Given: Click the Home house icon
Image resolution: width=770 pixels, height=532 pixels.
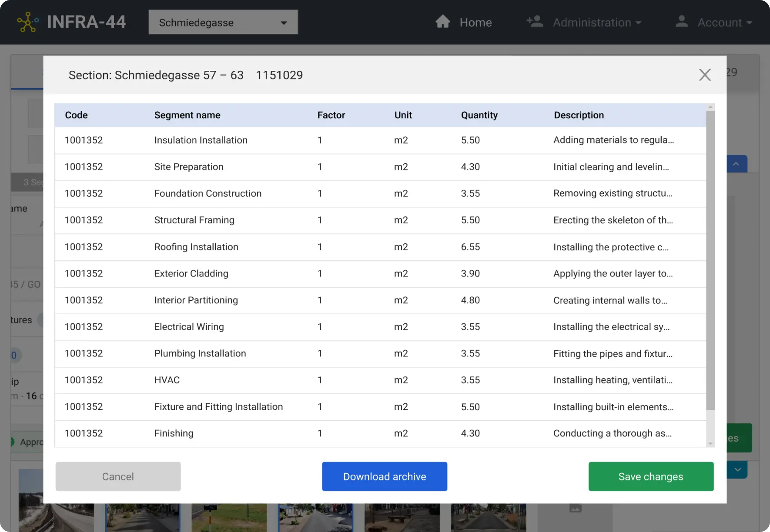Looking at the screenshot, I should (x=442, y=22).
